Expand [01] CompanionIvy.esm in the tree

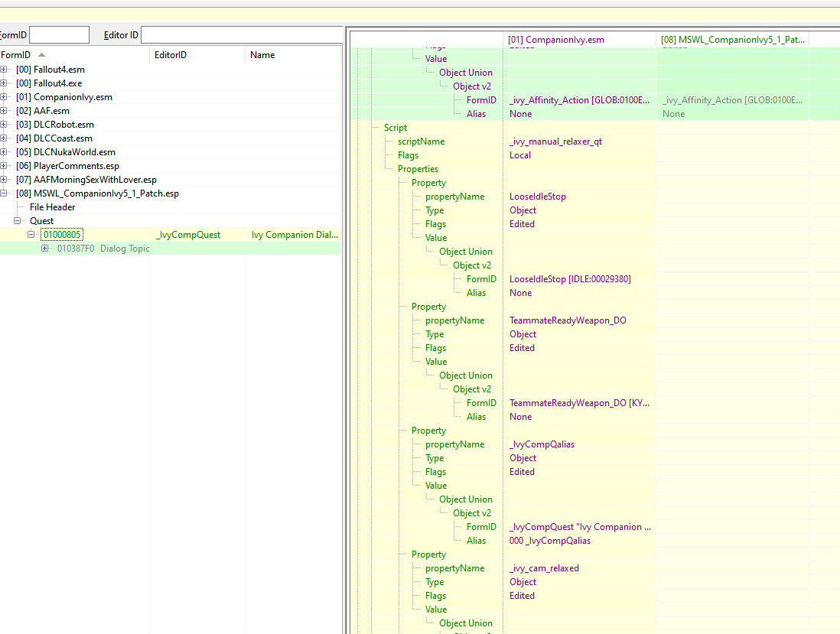click(x=3, y=97)
